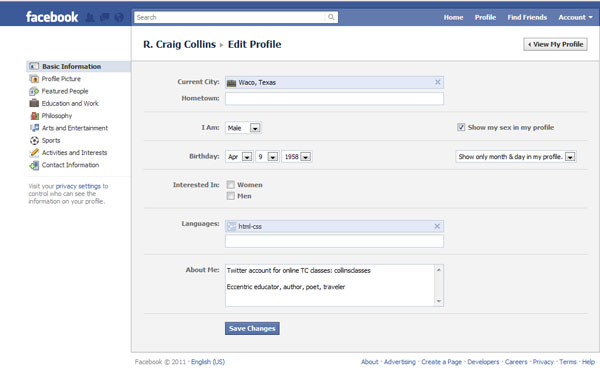Select Arts and Entertainment section

point(75,128)
